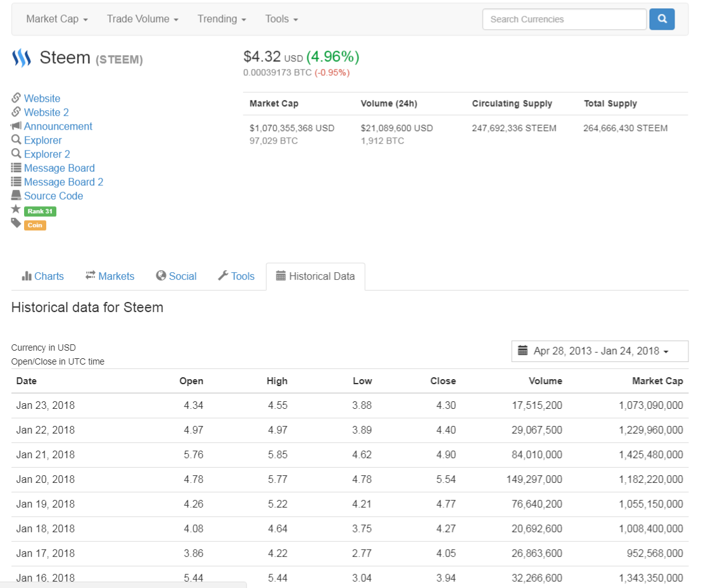
Task: Click the list icon beside Message Board
Action: [x=16, y=168]
